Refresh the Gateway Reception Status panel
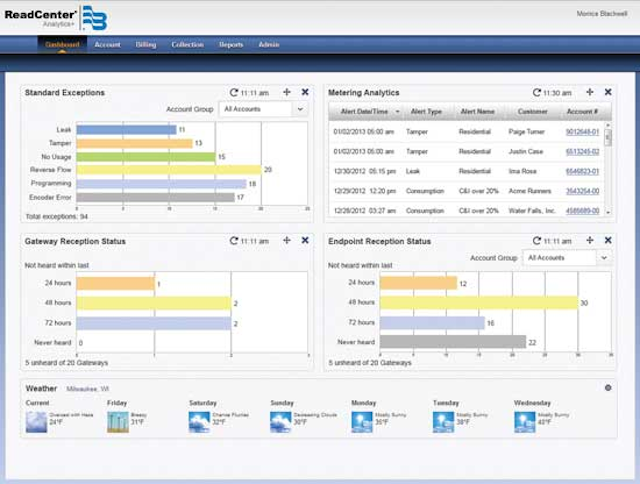Screen dimensions: 640x484 233,241
